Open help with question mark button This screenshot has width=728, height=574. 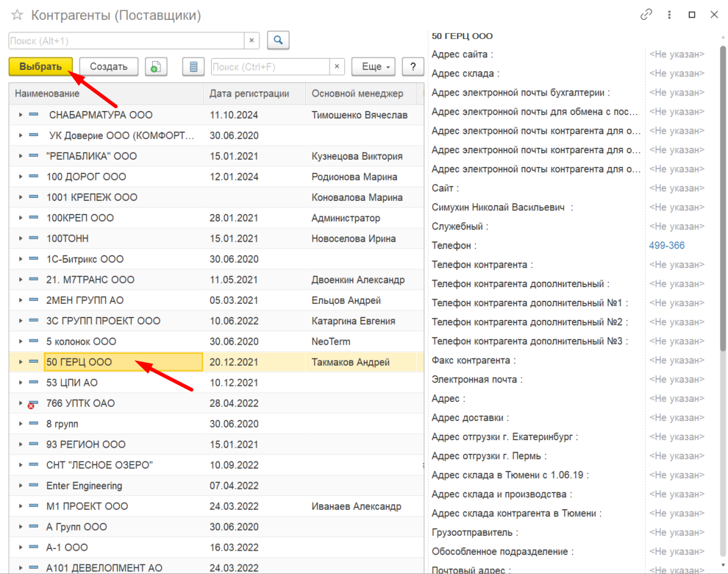point(413,66)
